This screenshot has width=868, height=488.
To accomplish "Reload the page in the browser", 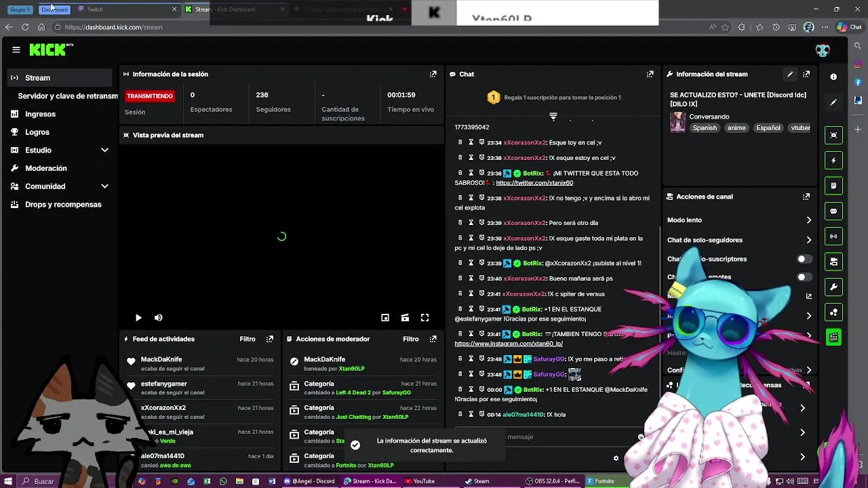I will click(25, 27).
